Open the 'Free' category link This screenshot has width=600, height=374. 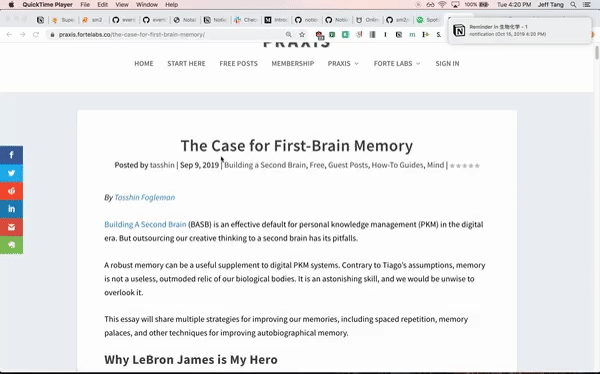(317, 165)
